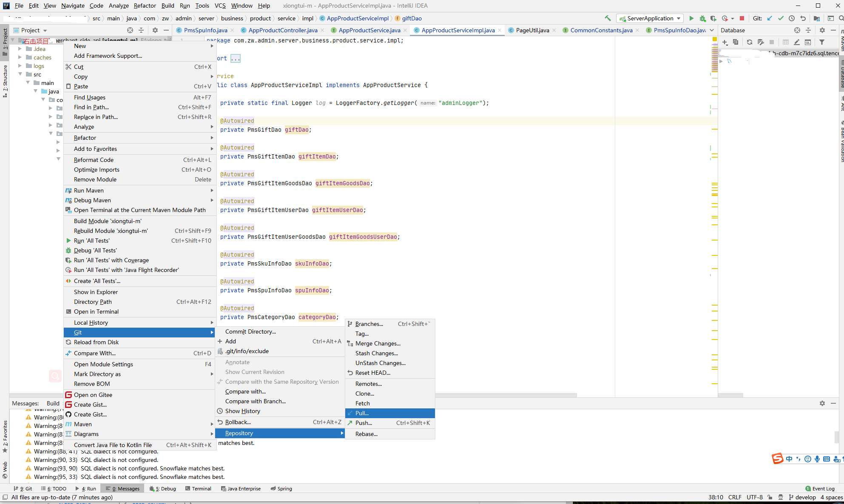This screenshot has height=504, width=844.
Task: Add a new data source with plus icon
Action: coord(725,42)
